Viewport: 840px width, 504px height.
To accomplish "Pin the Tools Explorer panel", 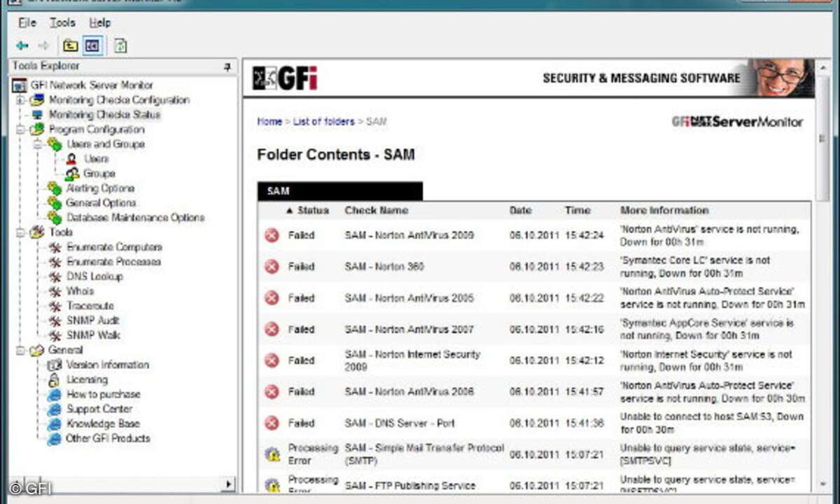I will click(x=227, y=67).
